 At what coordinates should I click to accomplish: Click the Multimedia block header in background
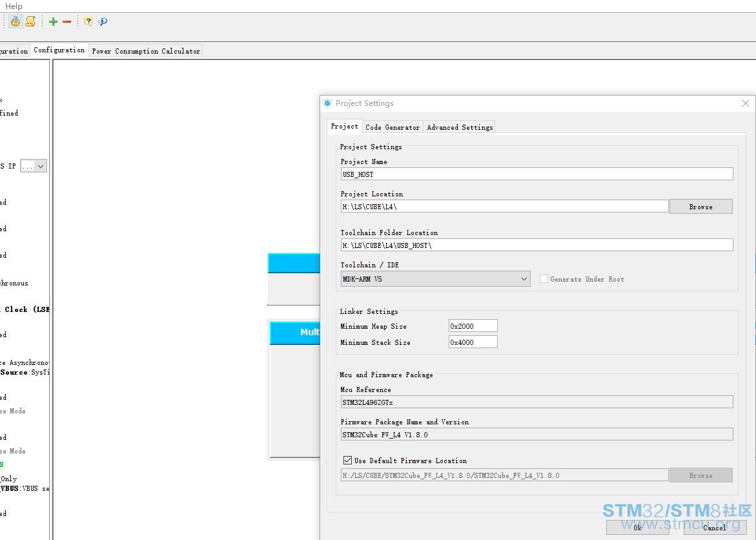295,333
